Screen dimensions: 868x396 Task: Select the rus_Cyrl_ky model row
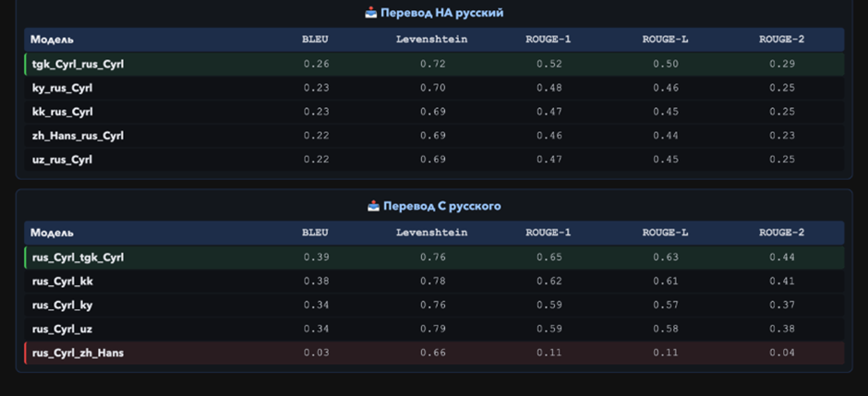[62, 306]
